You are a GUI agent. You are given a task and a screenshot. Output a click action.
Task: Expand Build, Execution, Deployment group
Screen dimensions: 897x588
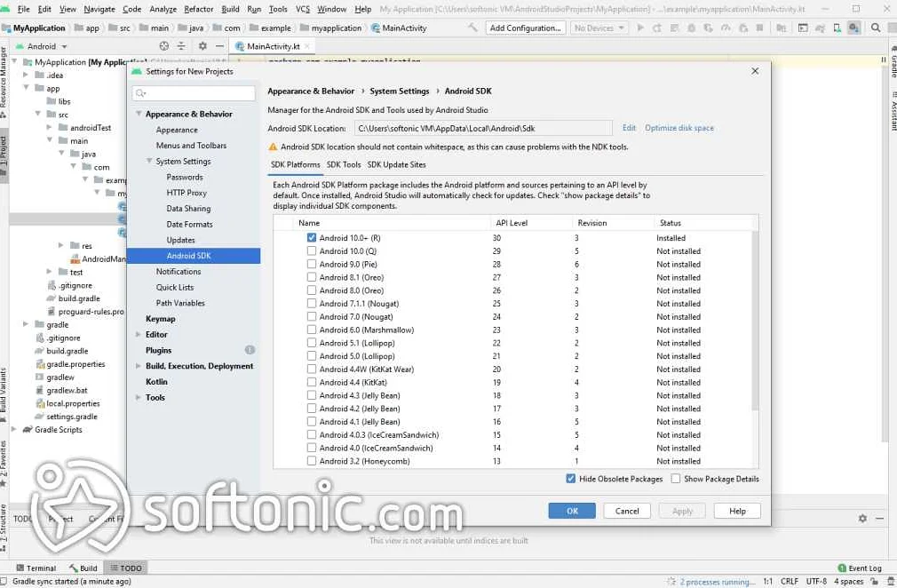pyautogui.click(x=139, y=365)
